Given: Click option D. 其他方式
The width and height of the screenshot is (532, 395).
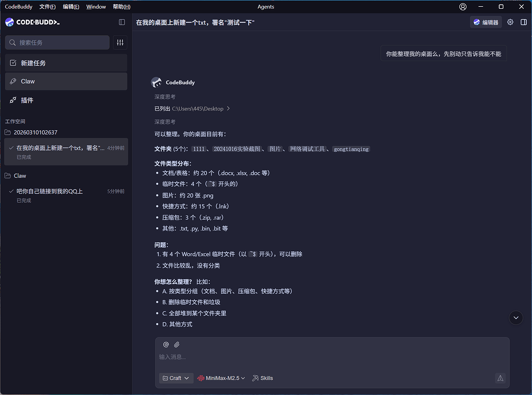Looking at the screenshot, I should (x=177, y=324).
